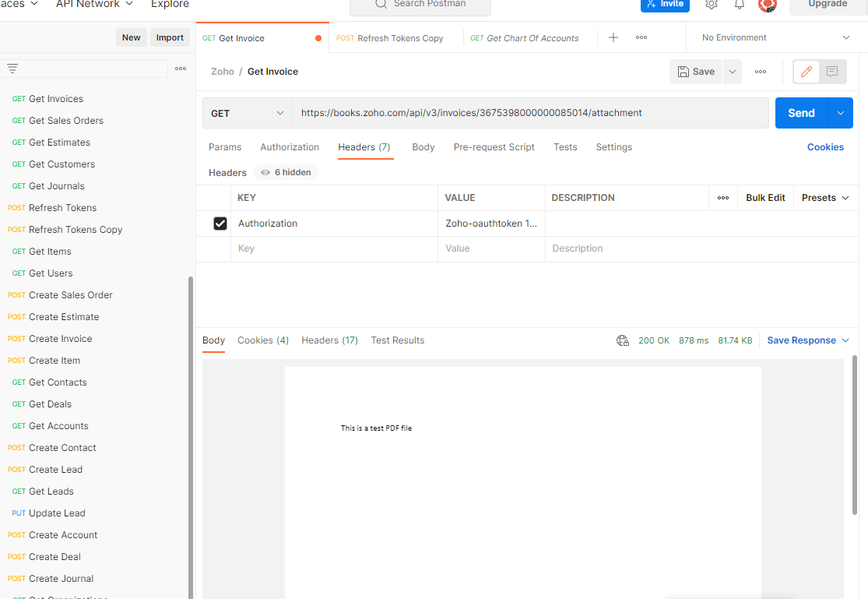
Task: Show the 6 hidden headers
Action: click(286, 172)
